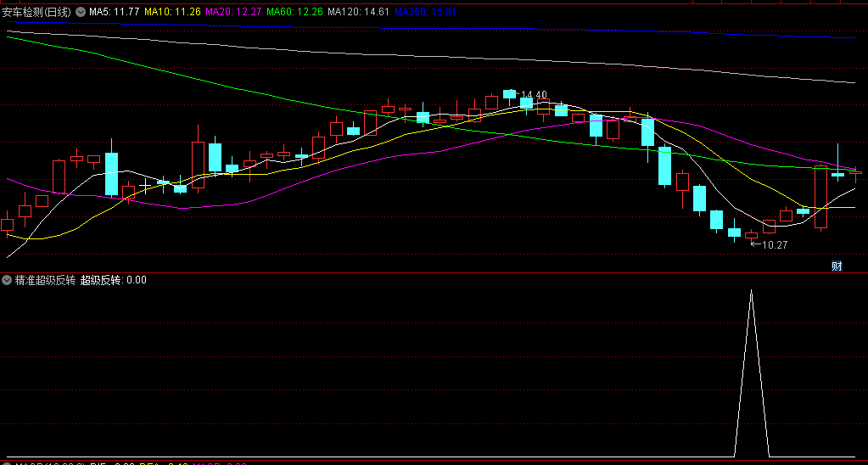Click the candlestick at the 14.40 high
Screen dimensions: 868x465
pyautogui.click(x=509, y=95)
